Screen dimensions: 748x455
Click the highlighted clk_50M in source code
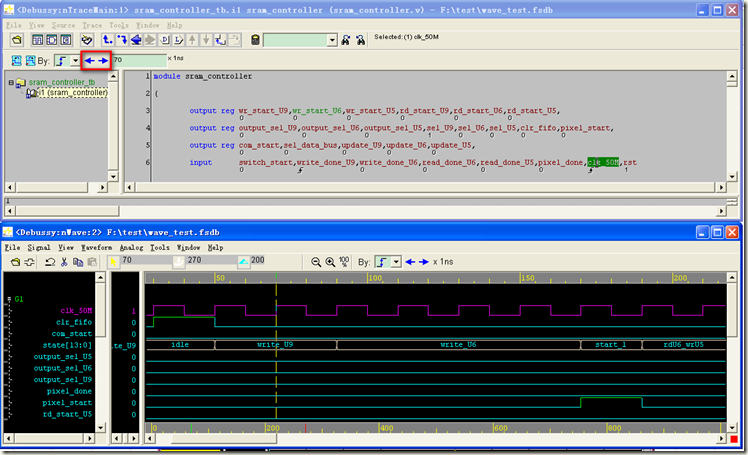pyautogui.click(x=603, y=162)
